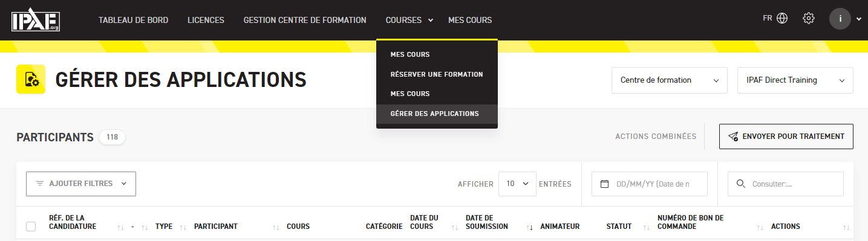
Task: Open the Afficher entries count dropdown
Action: click(x=517, y=184)
